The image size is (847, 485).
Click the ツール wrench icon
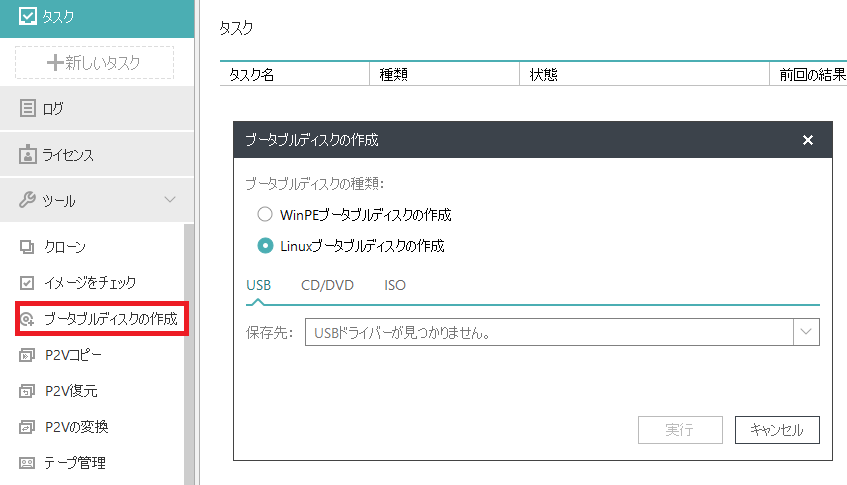click(x=27, y=200)
